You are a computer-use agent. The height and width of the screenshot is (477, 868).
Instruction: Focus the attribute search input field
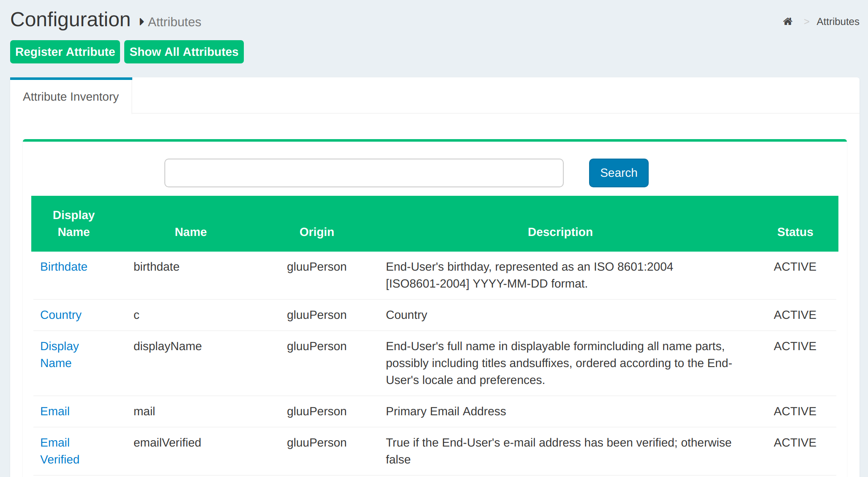pyautogui.click(x=363, y=173)
